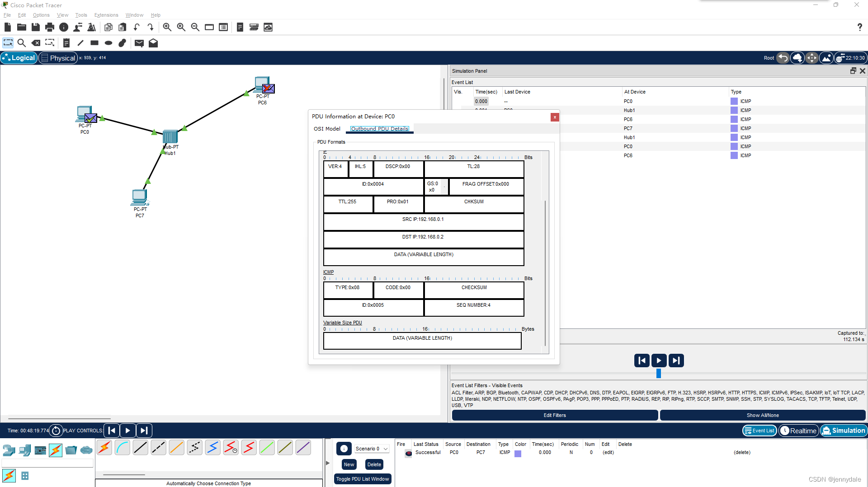Click the workspace horizontal scrollbar
868x487 pixels.
tap(59, 418)
